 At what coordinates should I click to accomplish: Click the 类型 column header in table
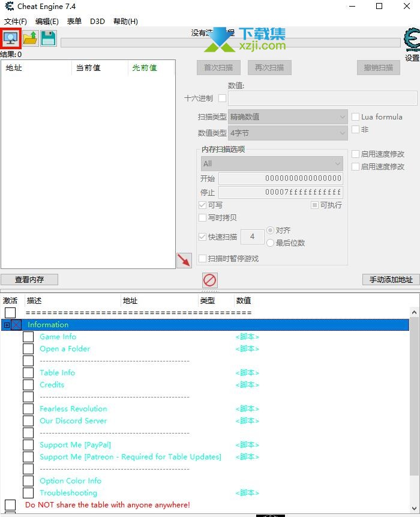click(216, 301)
